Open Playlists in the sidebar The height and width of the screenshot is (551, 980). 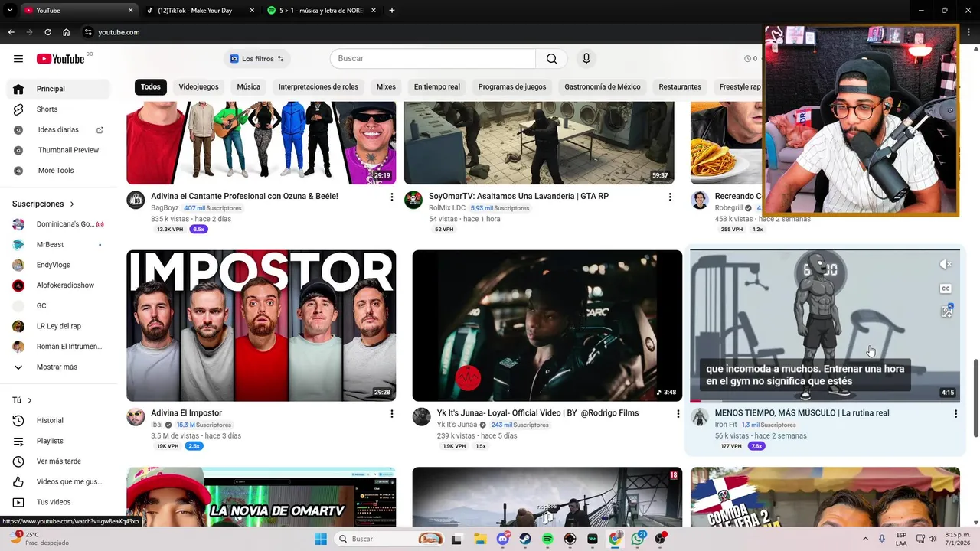pyautogui.click(x=58, y=441)
